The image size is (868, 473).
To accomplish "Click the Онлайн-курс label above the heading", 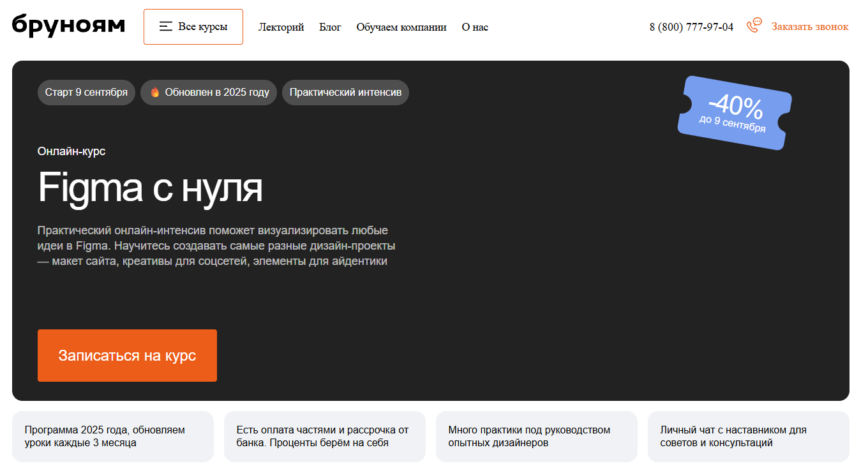I will (71, 151).
